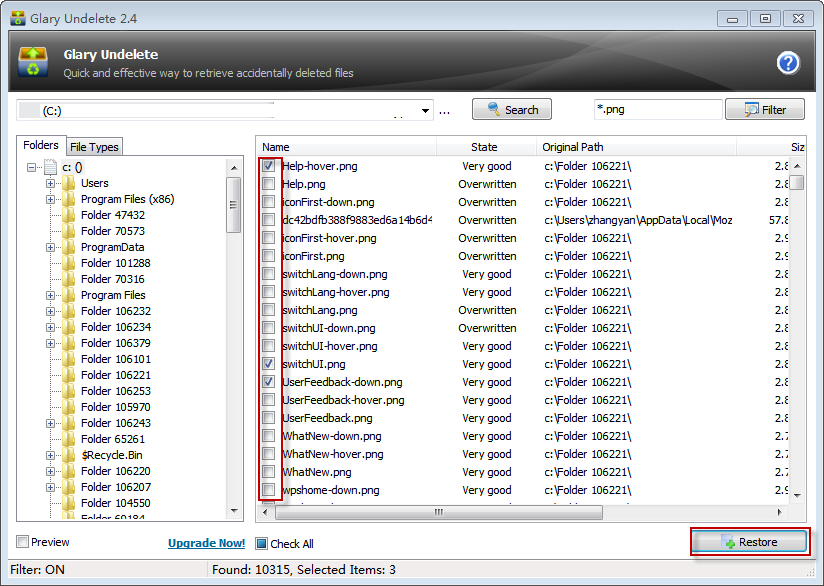
Task: Sort list by the State column header
Action: pyautogui.click(x=484, y=147)
